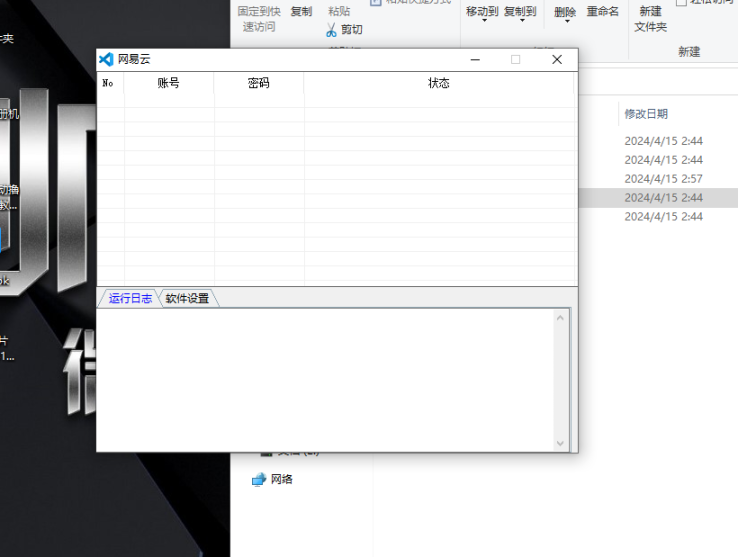The height and width of the screenshot is (557, 738).
Task: Click 复制 in Explorer ribbon
Action: point(301,11)
